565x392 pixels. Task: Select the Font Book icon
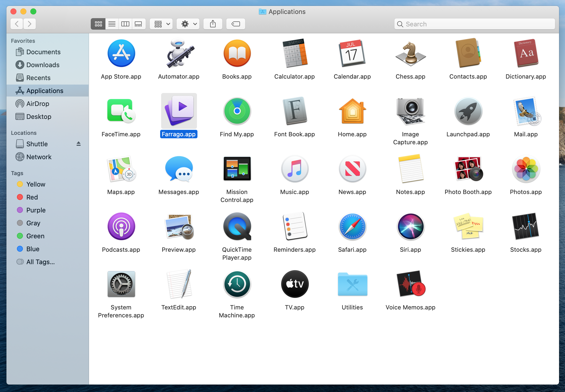295,111
